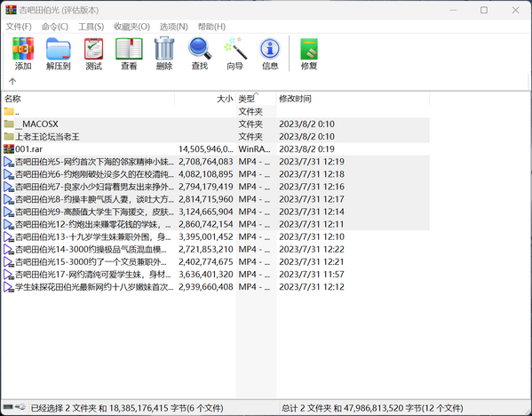Click the 测试 (Test) archive icon

(93, 53)
